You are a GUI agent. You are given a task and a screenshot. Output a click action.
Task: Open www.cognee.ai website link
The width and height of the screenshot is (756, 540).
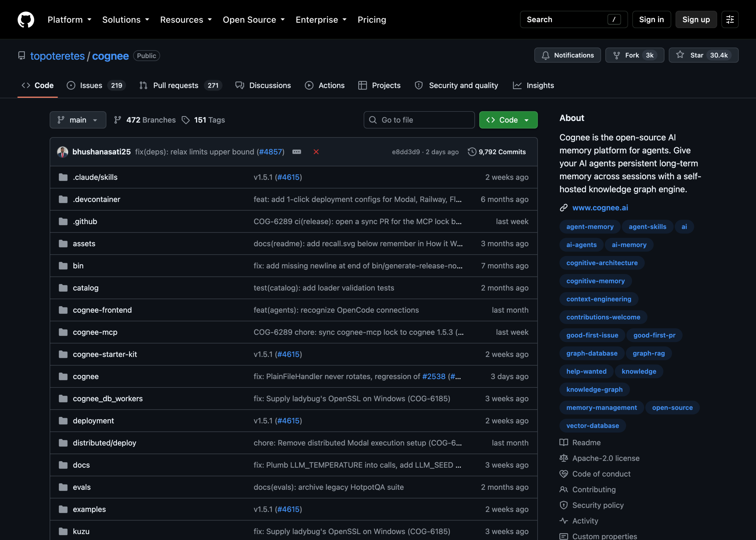[600, 208]
